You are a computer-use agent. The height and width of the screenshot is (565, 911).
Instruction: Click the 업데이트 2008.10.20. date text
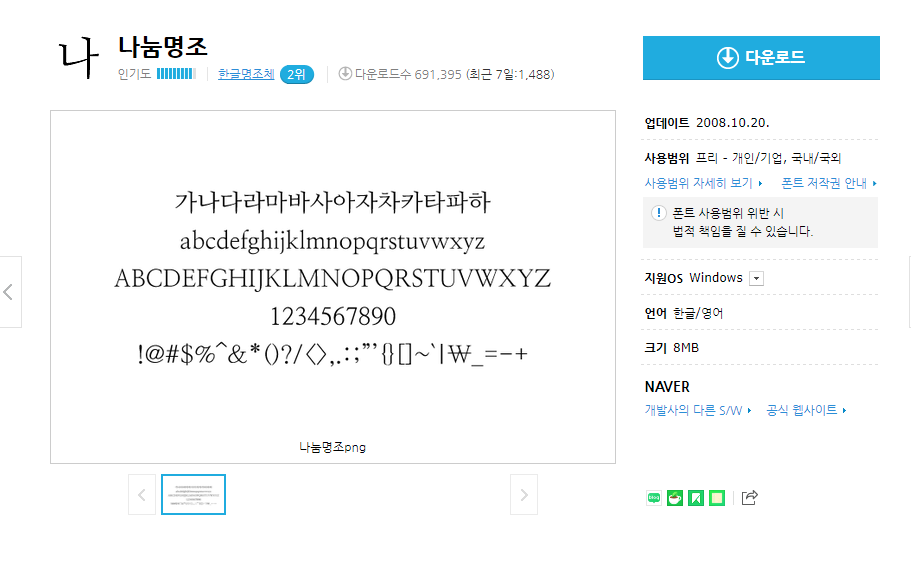(x=707, y=123)
